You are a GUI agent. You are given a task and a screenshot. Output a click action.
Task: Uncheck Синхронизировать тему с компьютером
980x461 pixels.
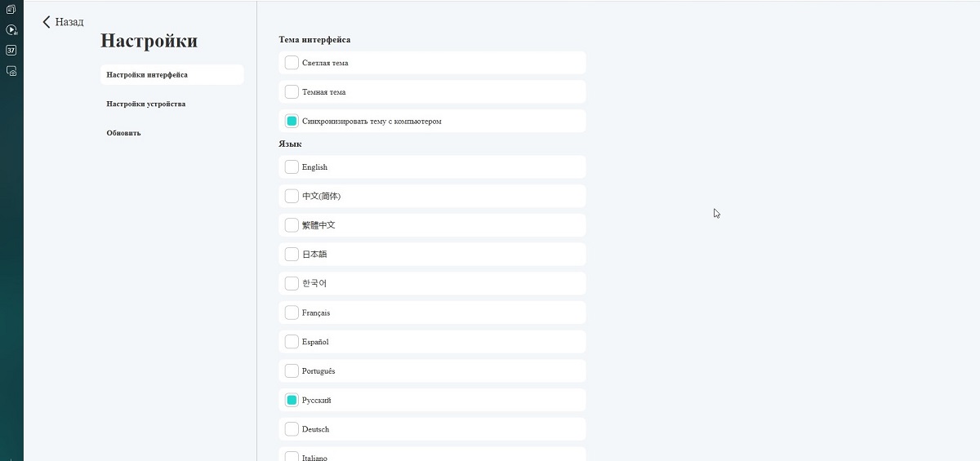(292, 121)
